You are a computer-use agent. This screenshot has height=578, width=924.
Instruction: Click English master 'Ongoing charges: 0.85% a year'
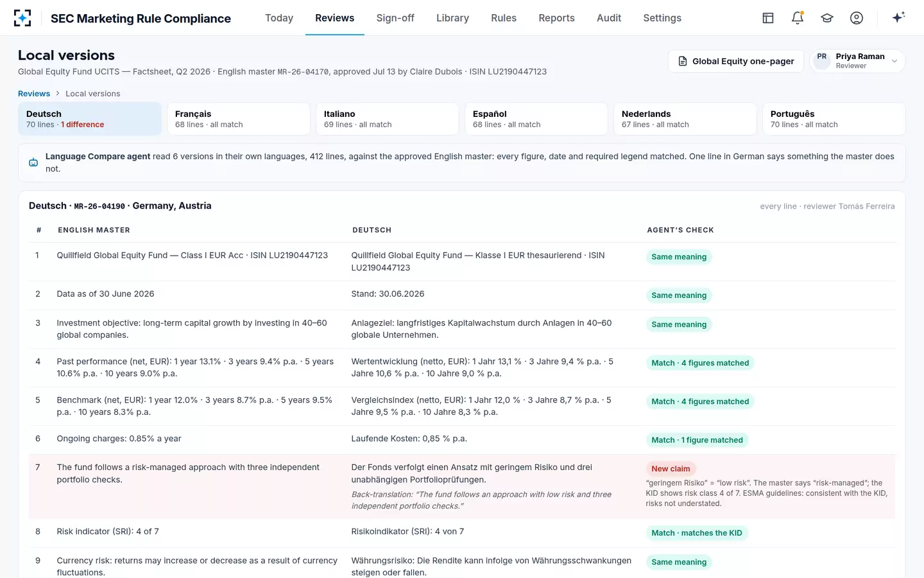click(119, 439)
